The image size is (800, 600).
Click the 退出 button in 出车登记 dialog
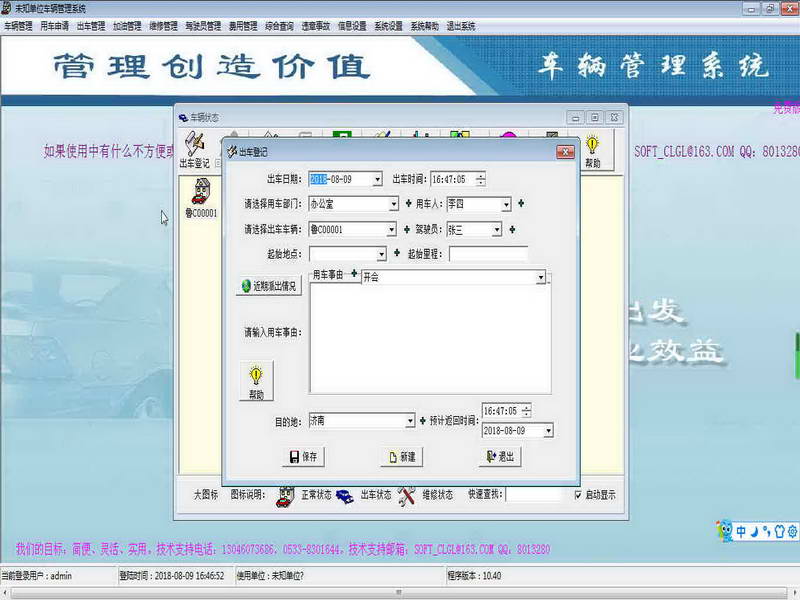pos(500,457)
